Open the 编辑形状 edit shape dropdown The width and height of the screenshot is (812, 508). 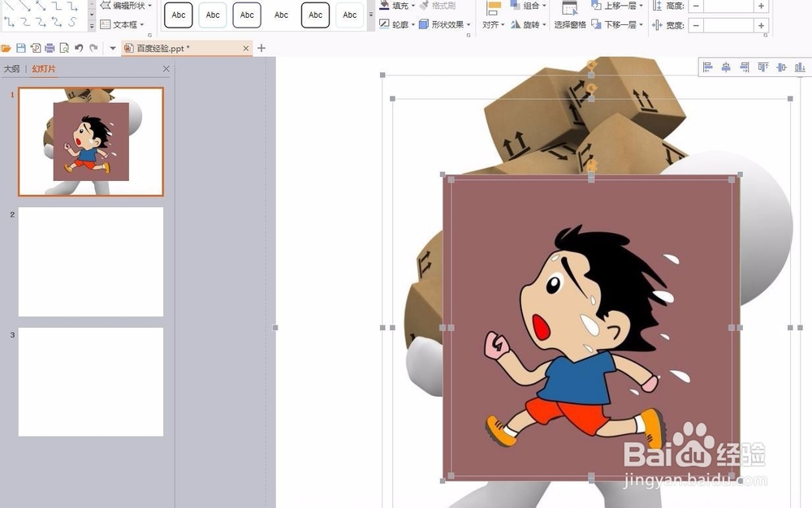point(127,6)
